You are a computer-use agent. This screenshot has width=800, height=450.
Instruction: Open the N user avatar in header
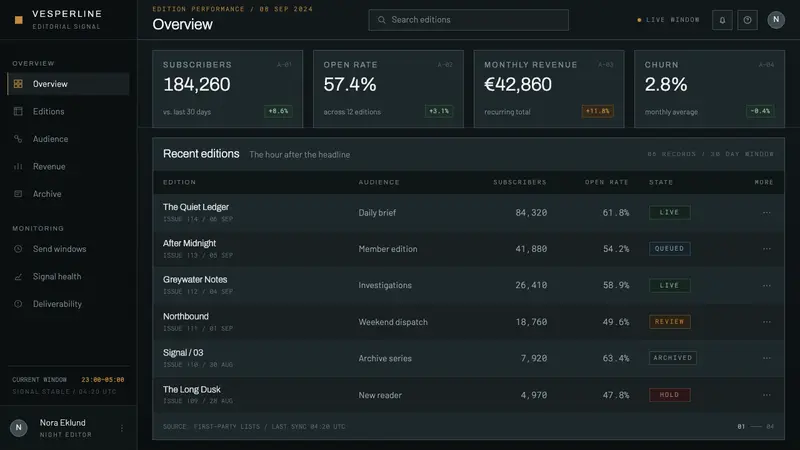pos(776,20)
